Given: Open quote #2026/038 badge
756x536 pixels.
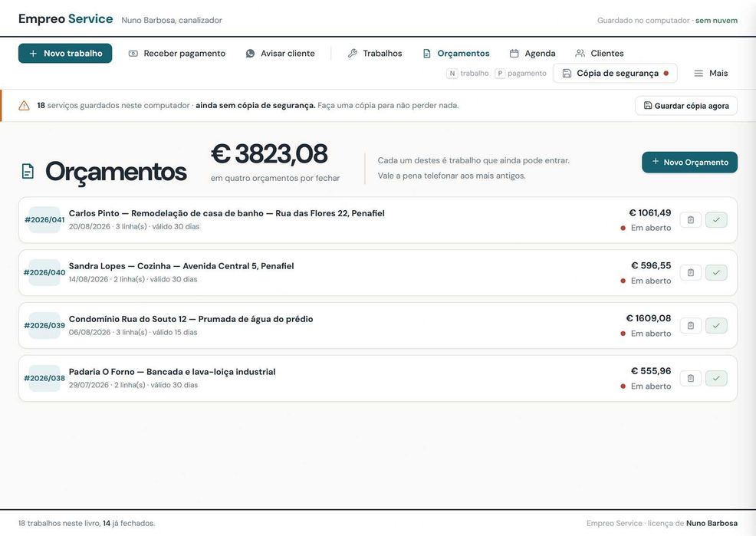Looking at the screenshot, I should tap(44, 378).
